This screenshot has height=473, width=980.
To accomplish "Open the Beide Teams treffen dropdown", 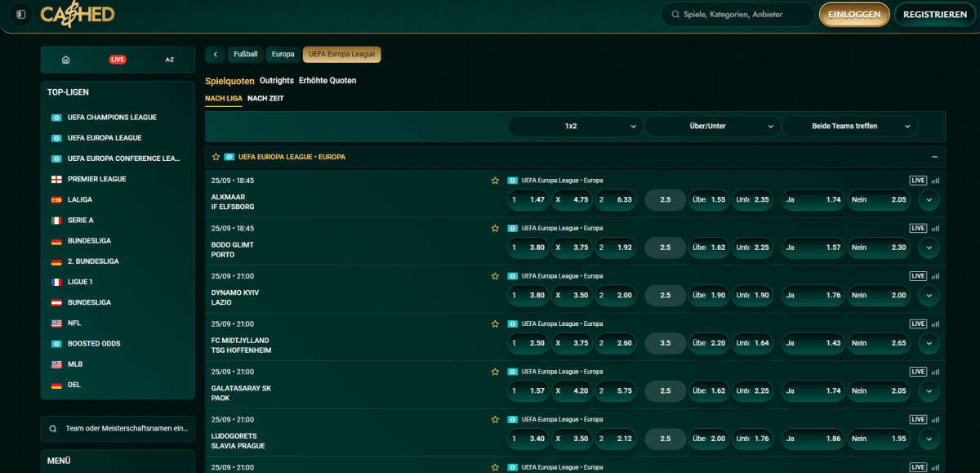I will [x=850, y=127].
